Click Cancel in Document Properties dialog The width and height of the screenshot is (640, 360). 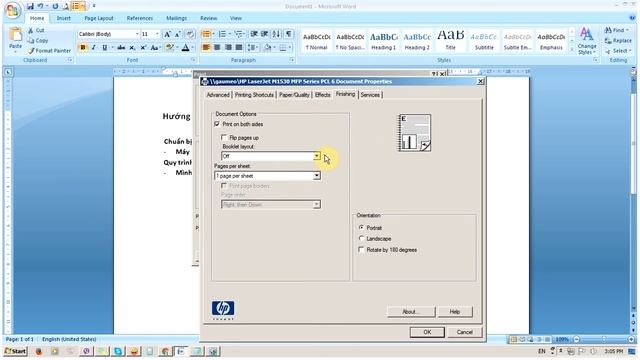point(464,332)
